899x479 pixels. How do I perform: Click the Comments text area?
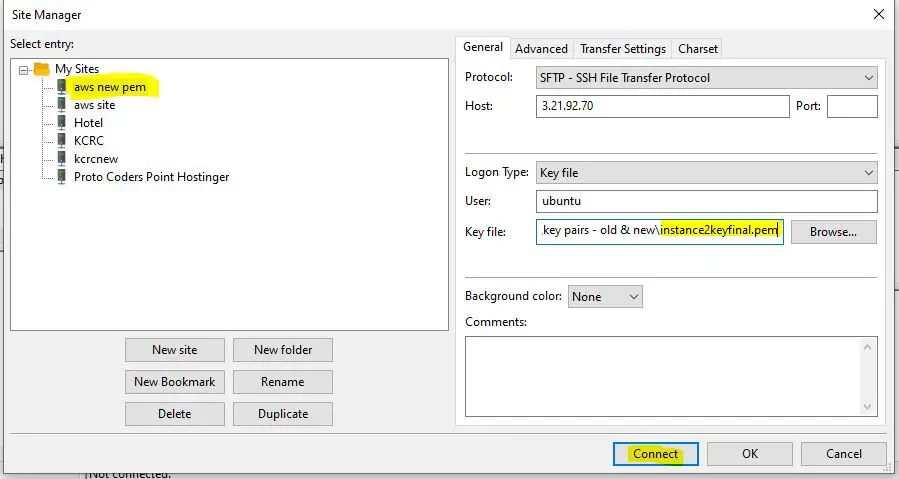tap(663, 376)
